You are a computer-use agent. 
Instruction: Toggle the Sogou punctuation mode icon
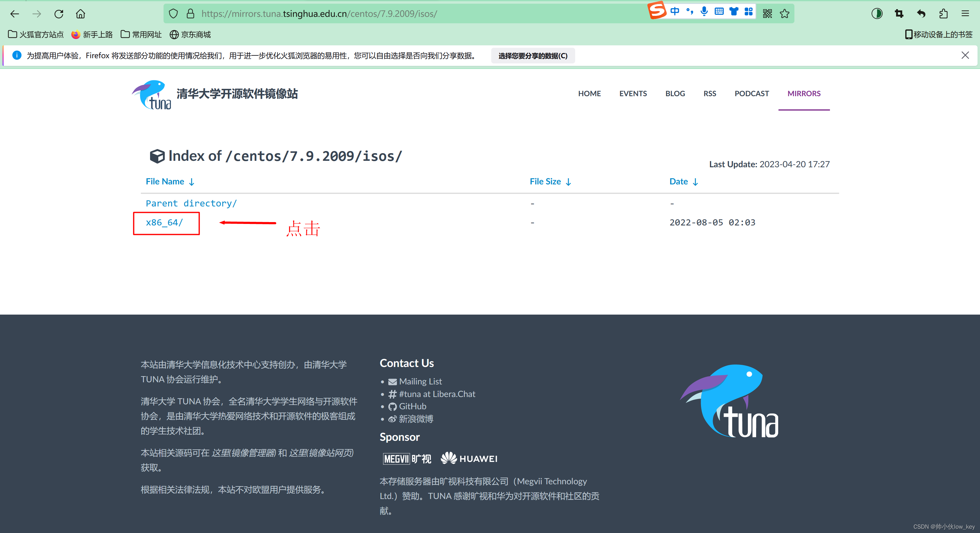click(x=689, y=11)
